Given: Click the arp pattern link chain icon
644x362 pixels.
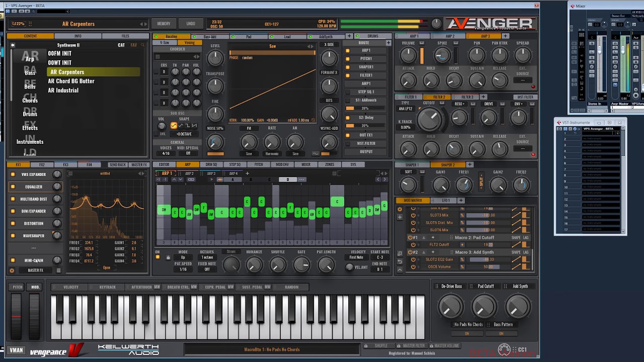Looking at the screenshot, I should point(191,179).
